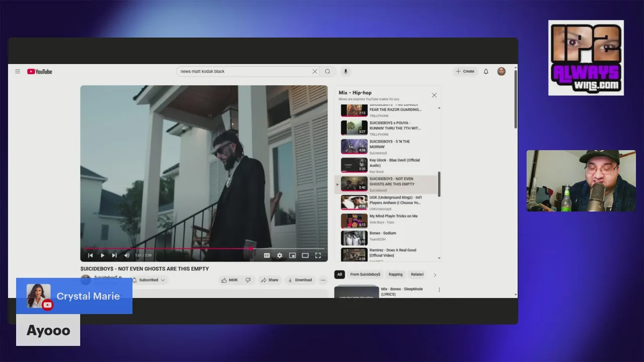This screenshot has width=644, height=362.
Task: Click the playlist scroll-up arrow
Action: coord(439,108)
